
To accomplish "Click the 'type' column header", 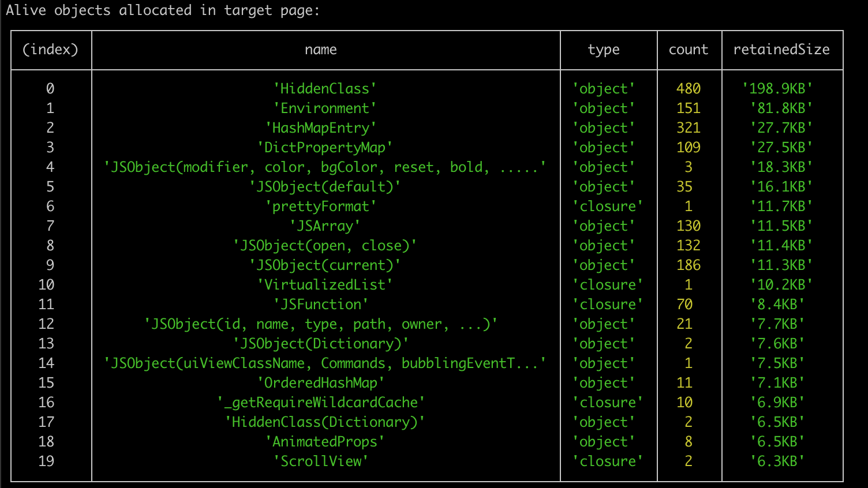I will point(603,50).
